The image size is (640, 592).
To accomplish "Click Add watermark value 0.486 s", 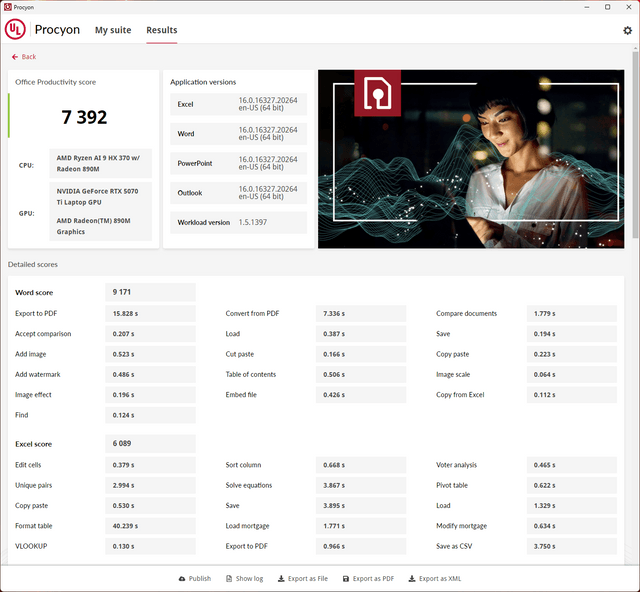I will pos(150,374).
